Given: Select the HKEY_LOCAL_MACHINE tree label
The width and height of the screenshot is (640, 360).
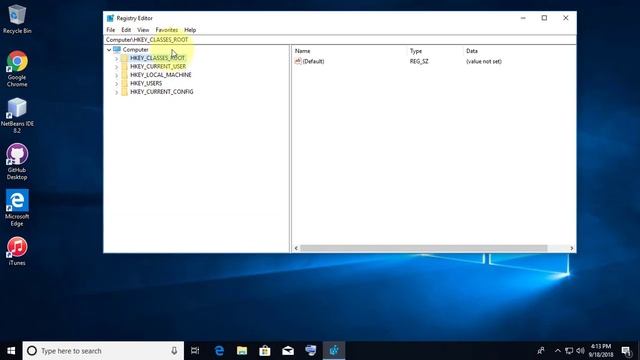Looking at the screenshot, I should 160,75.
